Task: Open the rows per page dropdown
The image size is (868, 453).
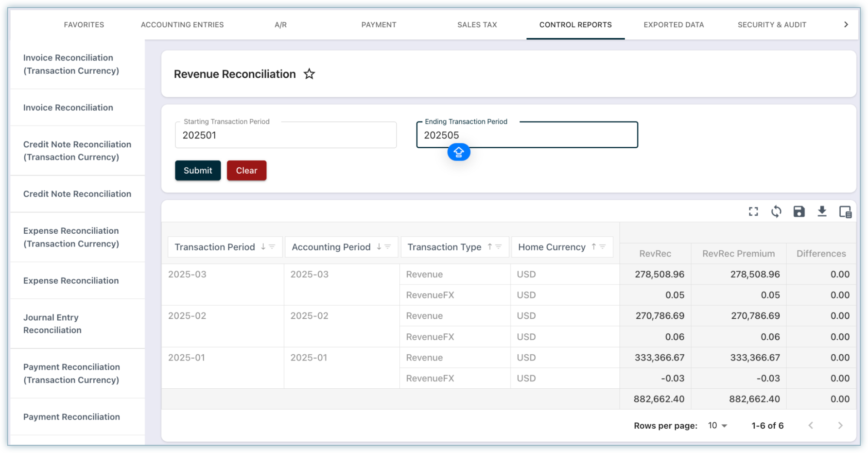Action: click(717, 426)
